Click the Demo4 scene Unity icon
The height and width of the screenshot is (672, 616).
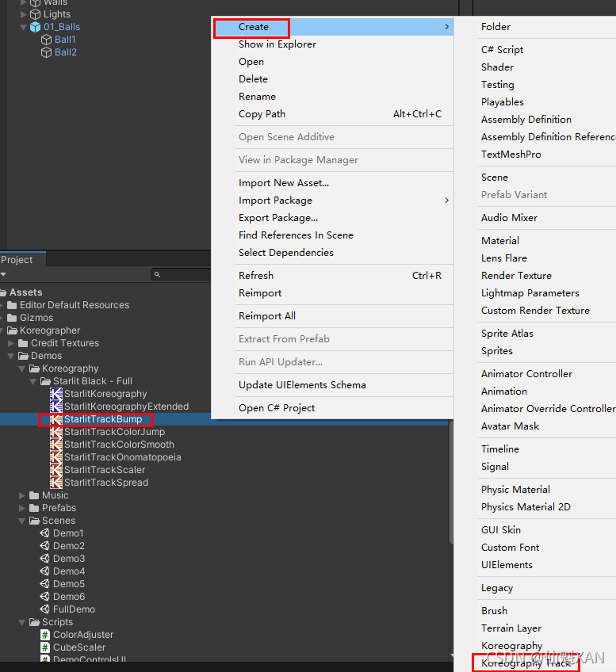[x=44, y=571]
